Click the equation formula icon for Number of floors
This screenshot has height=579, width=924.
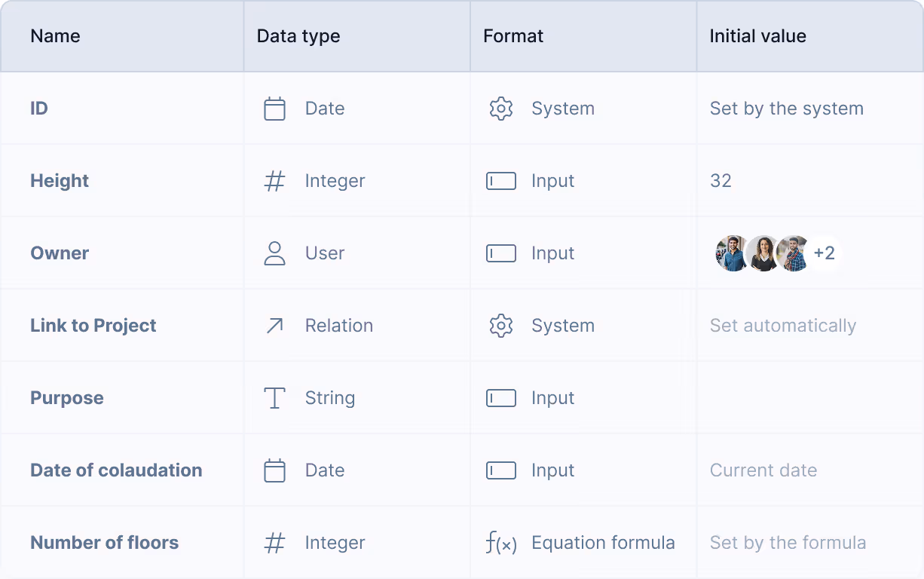(501, 543)
